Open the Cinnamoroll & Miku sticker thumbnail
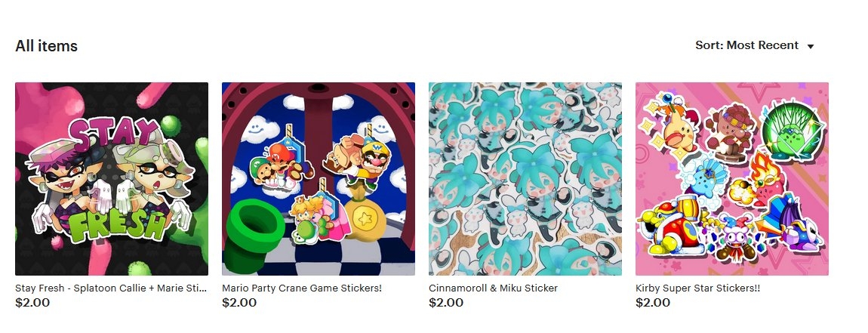This screenshot has width=868, height=333. [x=525, y=179]
